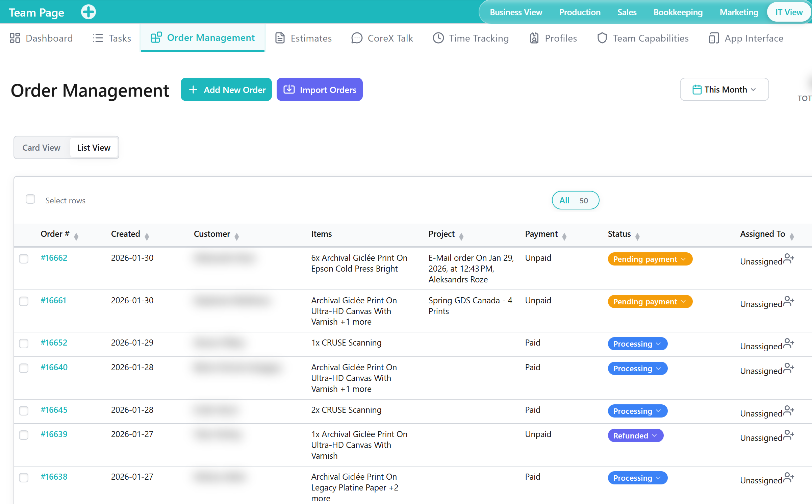Open the Estimates tab

coord(303,38)
